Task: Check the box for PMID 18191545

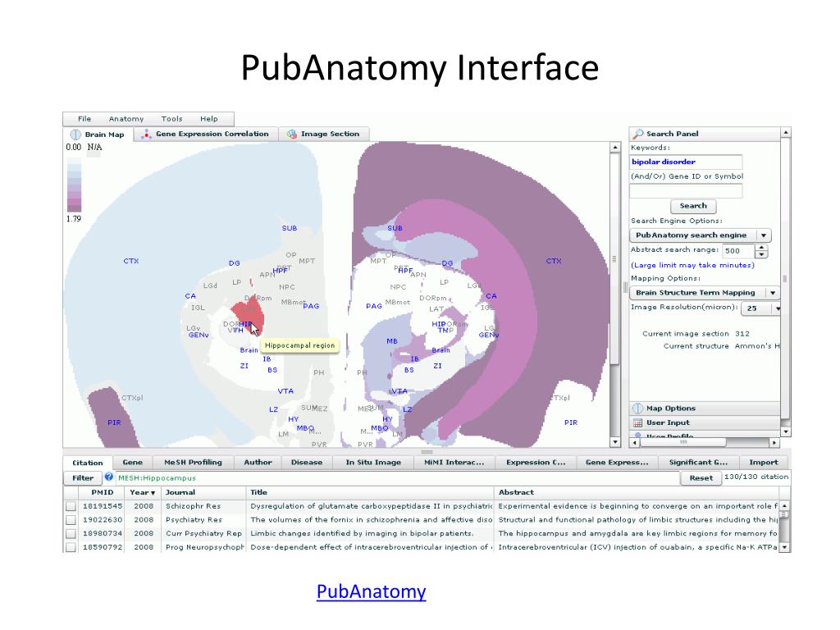Action: tap(71, 506)
